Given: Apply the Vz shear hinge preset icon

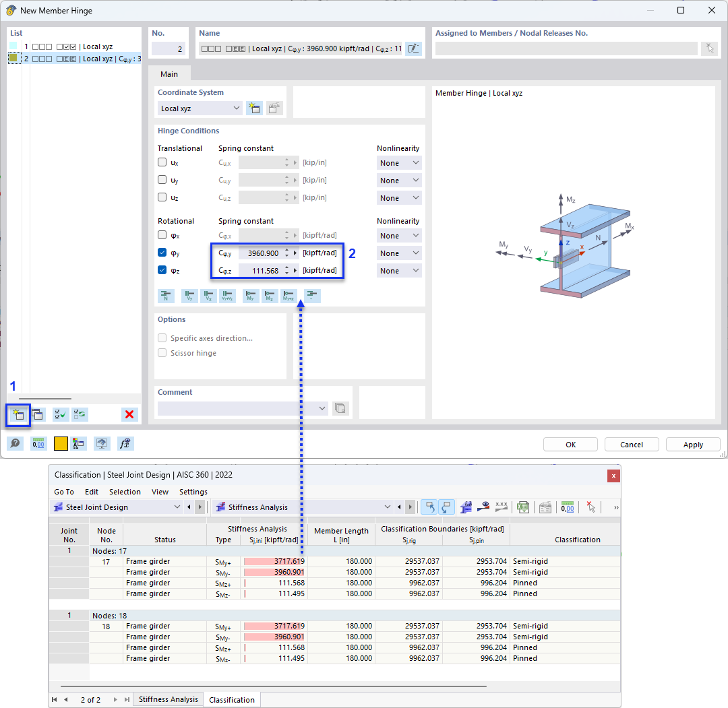Looking at the screenshot, I should coord(208,296).
